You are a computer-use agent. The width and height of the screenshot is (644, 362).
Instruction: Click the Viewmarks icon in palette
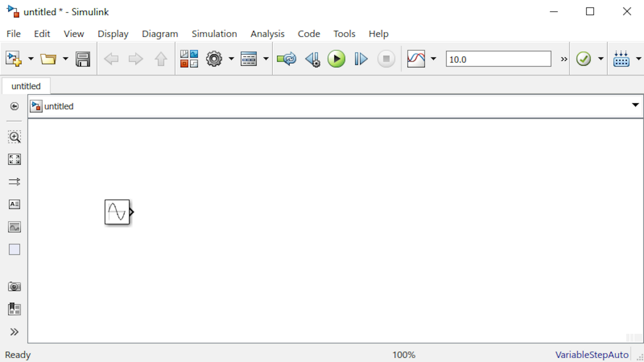14,309
